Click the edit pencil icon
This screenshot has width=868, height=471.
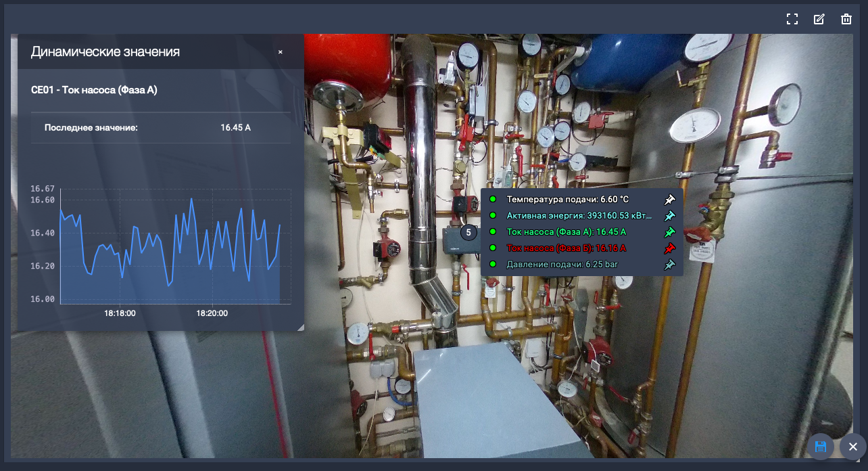[x=819, y=19]
